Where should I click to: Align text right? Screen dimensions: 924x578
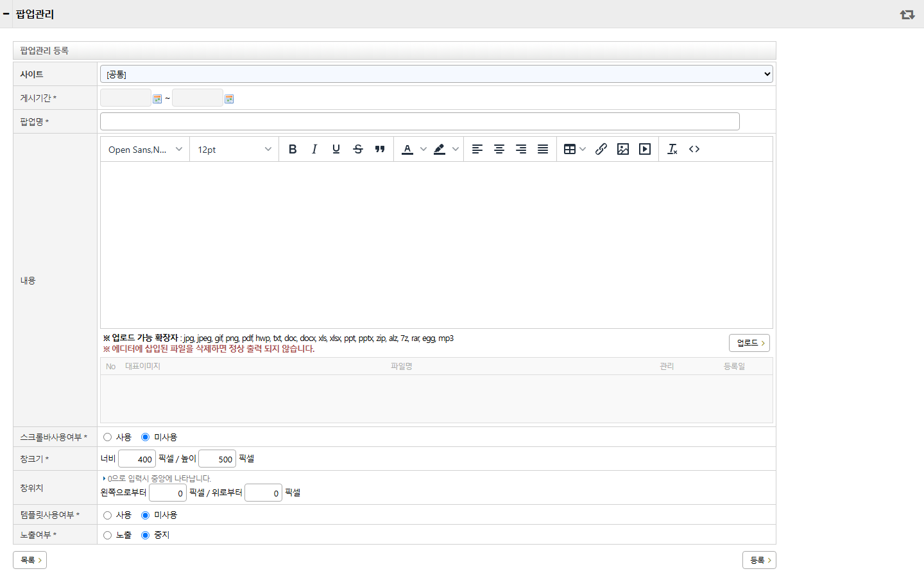[521, 149]
